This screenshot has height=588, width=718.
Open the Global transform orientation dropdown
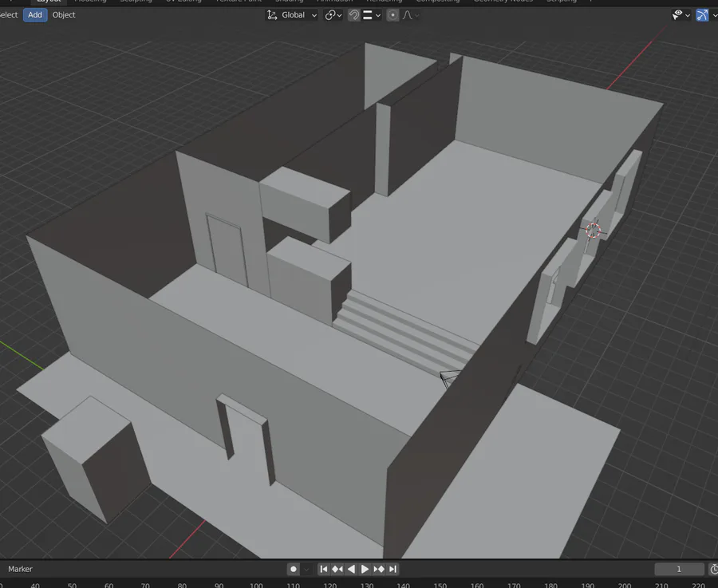pos(292,15)
